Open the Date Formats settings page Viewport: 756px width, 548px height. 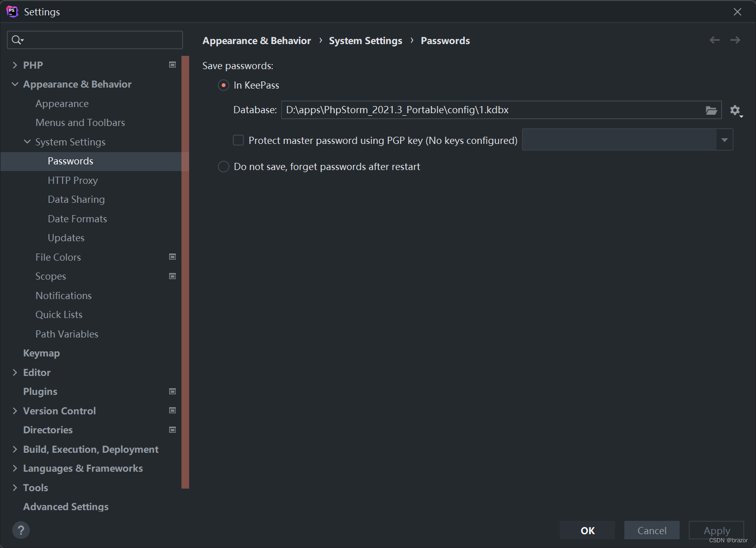tap(77, 219)
